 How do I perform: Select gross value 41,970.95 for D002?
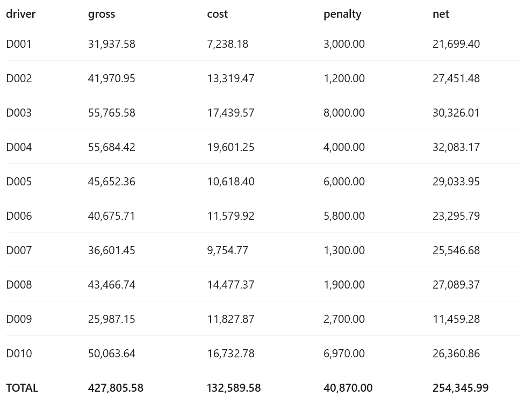click(112, 78)
